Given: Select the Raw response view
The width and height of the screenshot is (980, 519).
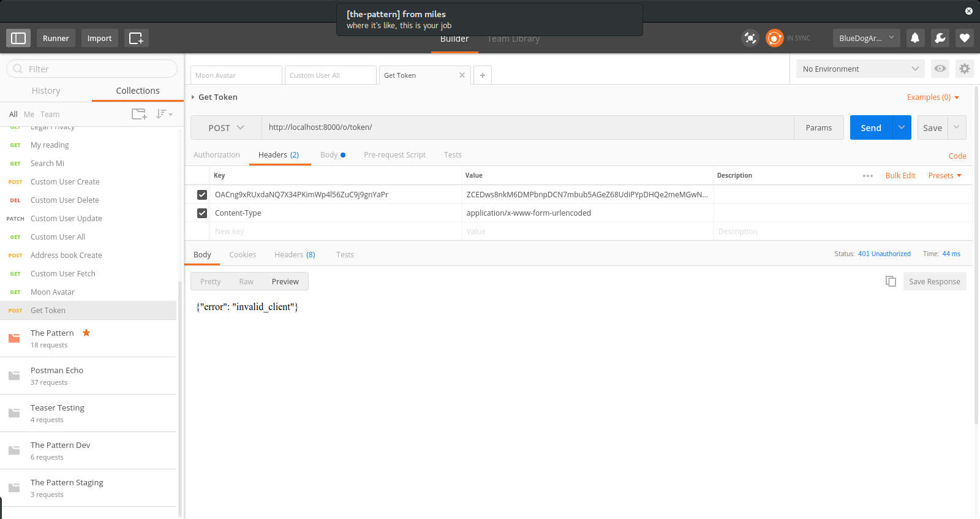Looking at the screenshot, I should (x=246, y=282).
